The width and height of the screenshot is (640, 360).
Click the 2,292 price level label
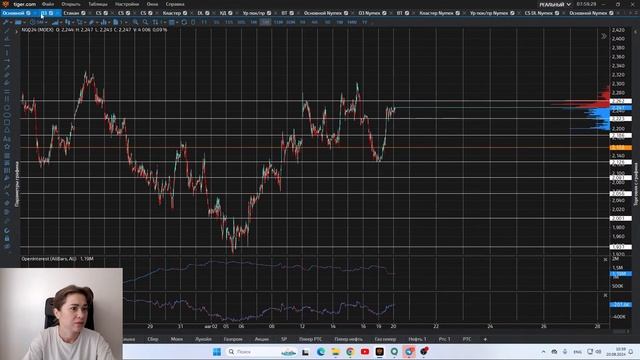tap(621, 101)
